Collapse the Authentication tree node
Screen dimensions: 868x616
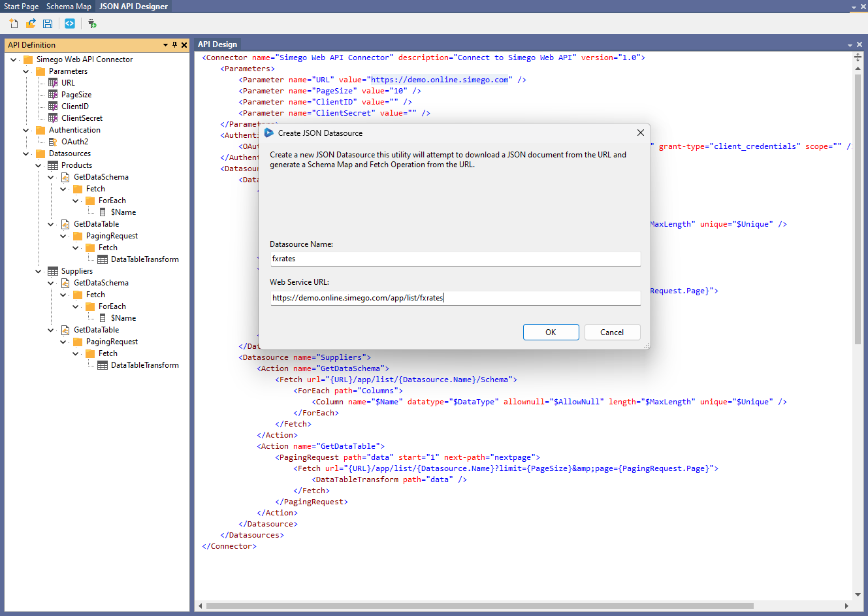tap(25, 130)
